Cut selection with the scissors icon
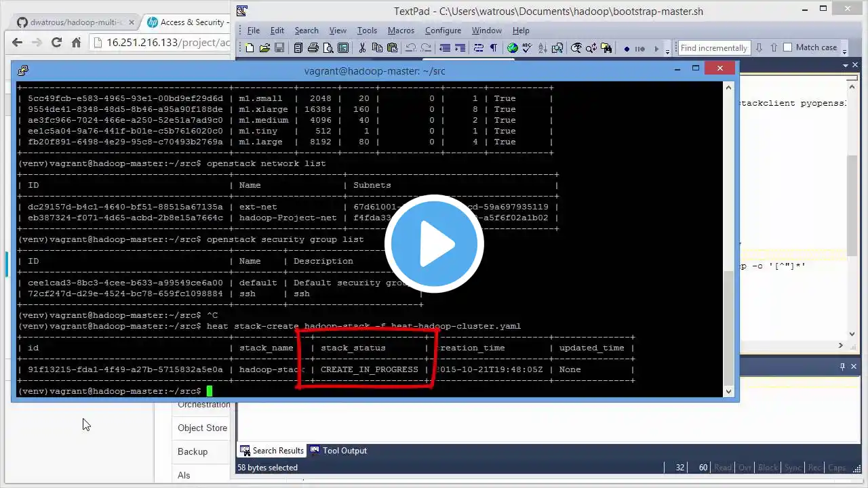This screenshot has height=488, width=868. pos(362,48)
